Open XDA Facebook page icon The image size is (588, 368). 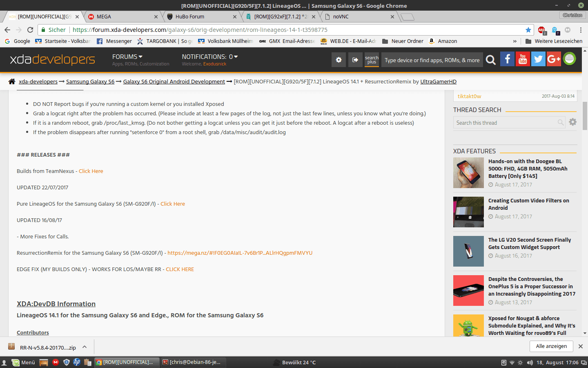click(507, 59)
